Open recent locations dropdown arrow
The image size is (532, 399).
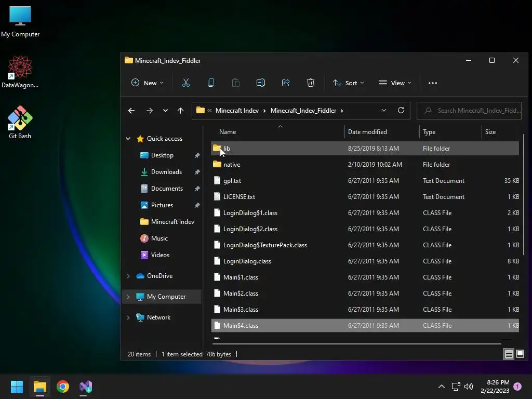[165, 111]
